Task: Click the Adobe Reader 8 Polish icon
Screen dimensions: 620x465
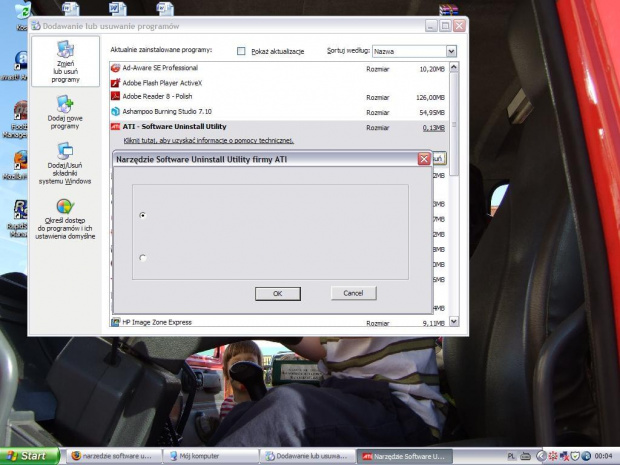Action: click(x=115, y=96)
